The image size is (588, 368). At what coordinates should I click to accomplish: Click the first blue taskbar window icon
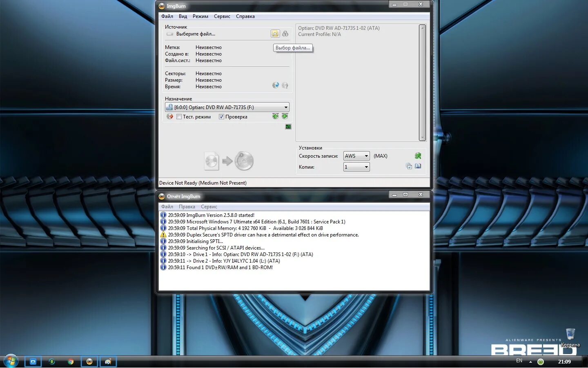click(x=33, y=361)
